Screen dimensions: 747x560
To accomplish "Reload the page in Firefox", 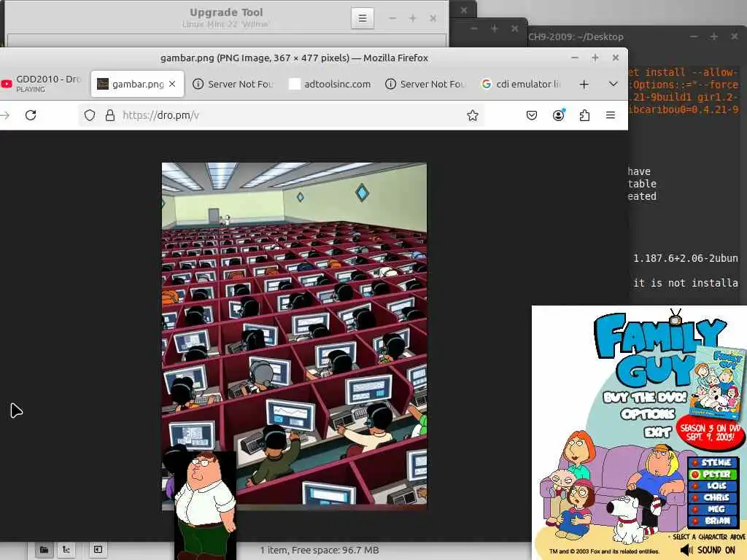I will [31, 115].
